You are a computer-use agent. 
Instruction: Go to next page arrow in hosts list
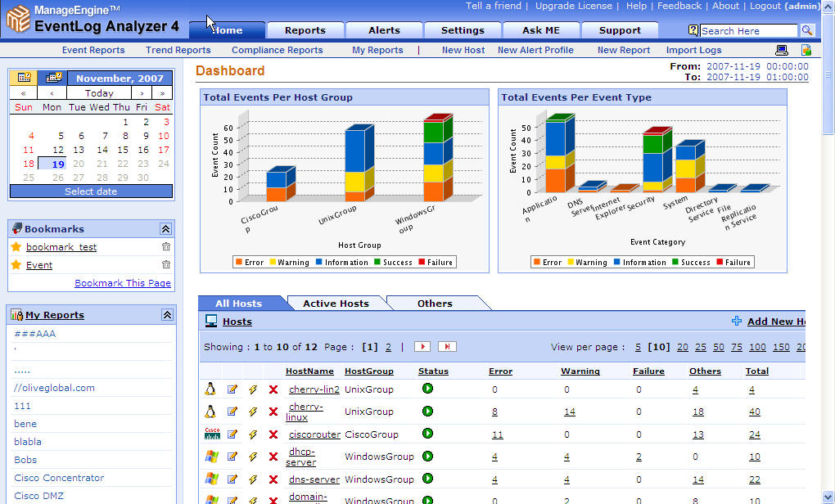[x=422, y=346]
